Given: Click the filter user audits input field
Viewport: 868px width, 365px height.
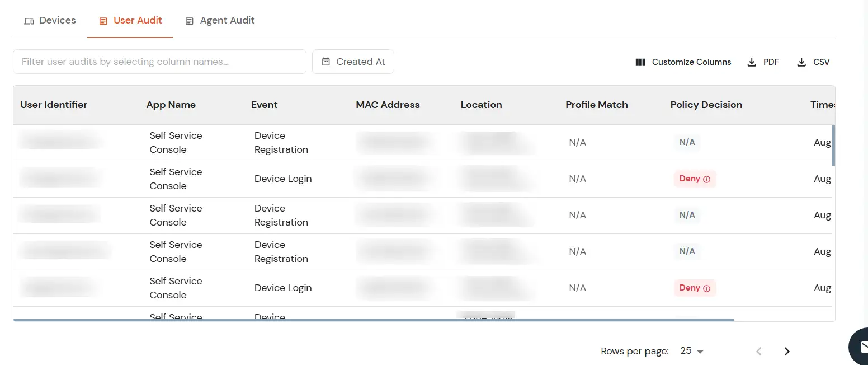Looking at the screenshot, I should click(159, 62).
